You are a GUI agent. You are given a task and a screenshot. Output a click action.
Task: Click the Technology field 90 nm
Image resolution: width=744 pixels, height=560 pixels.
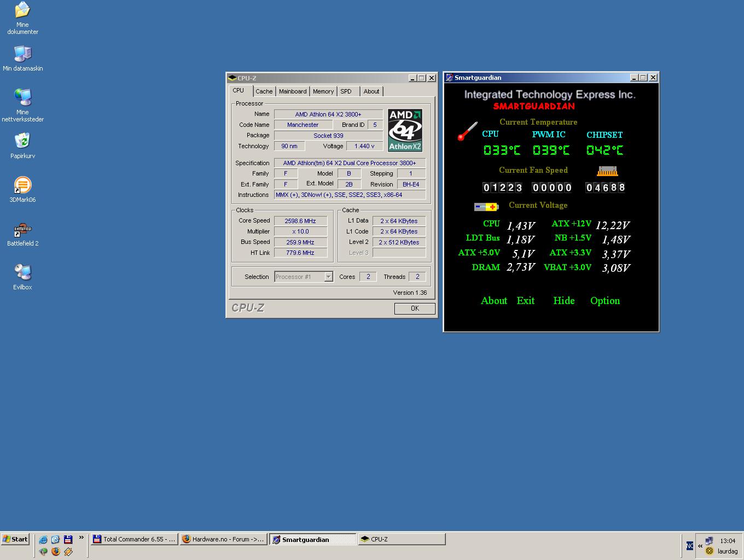(x=289, y=146)
